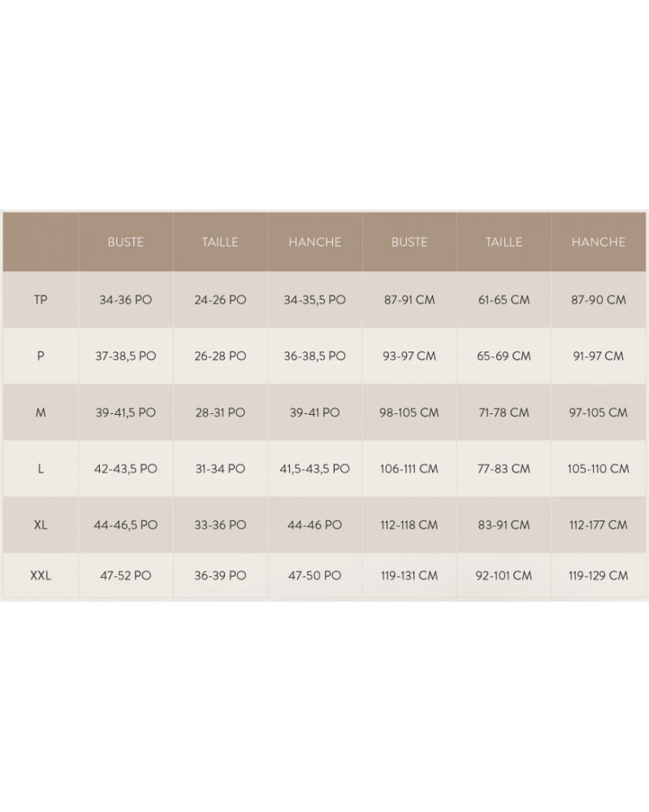Click the 119-131 CM cell

(409, 576)
